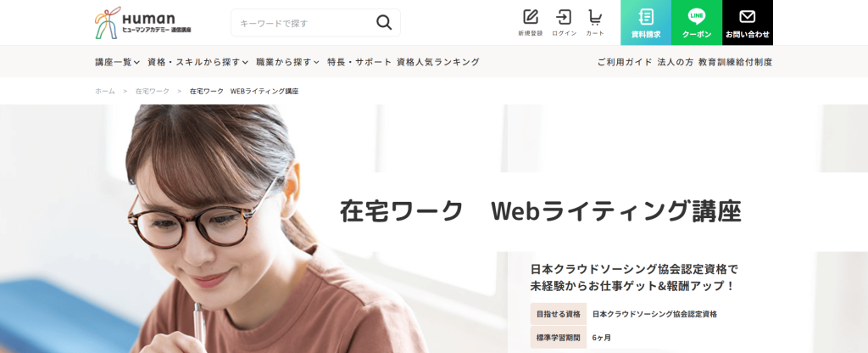Click the ログイン login icon
868x353 pixels.
pos(564,23)
